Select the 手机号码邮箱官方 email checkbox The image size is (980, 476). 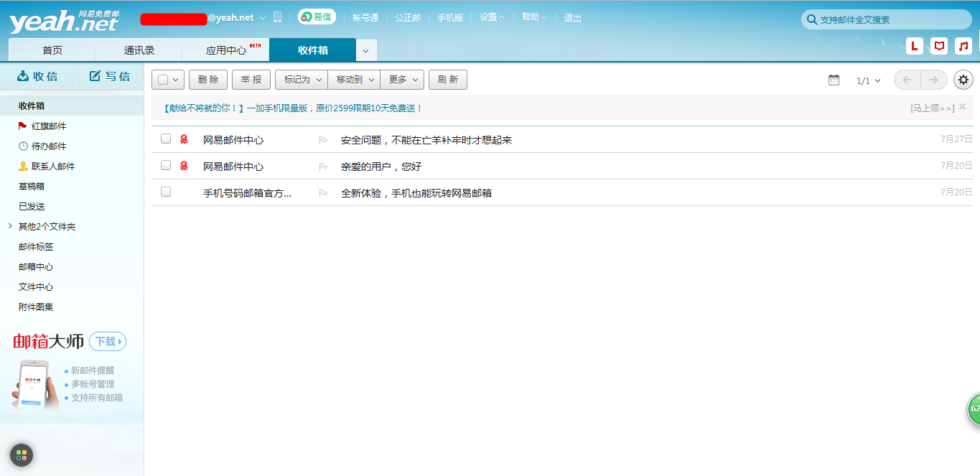tap(166, 192)
